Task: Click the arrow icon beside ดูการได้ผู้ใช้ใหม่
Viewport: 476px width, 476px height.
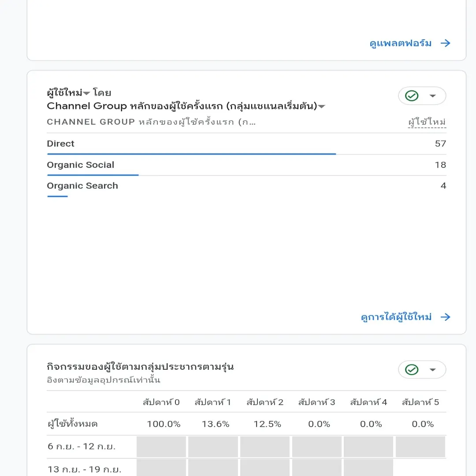Action: pyautogui.click(x=445, y=317)
